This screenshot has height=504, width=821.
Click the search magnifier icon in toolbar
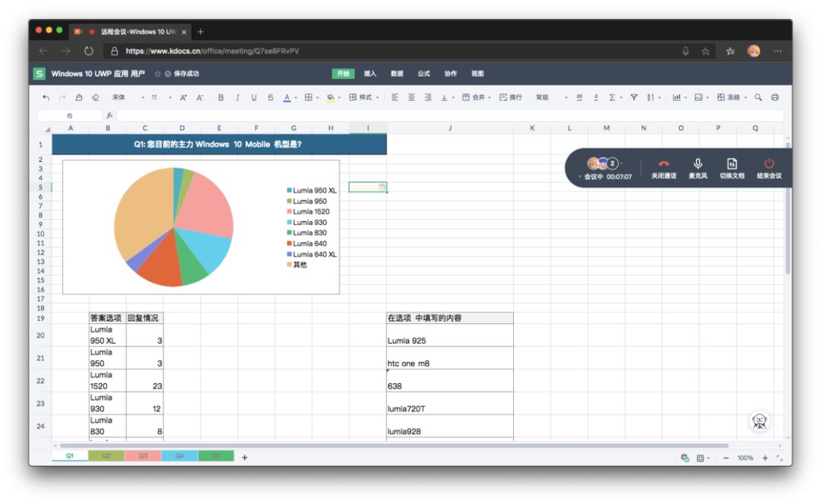(x=758, y=97)
